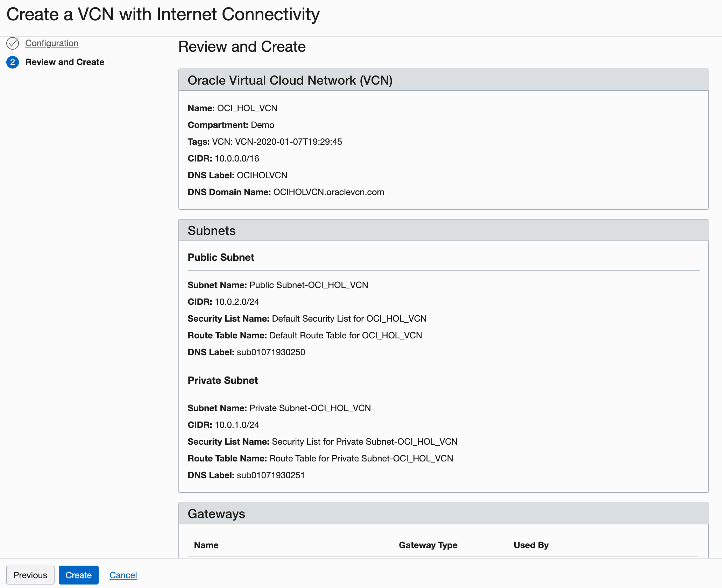Click the Name column header in Gateways

[206, 545]
